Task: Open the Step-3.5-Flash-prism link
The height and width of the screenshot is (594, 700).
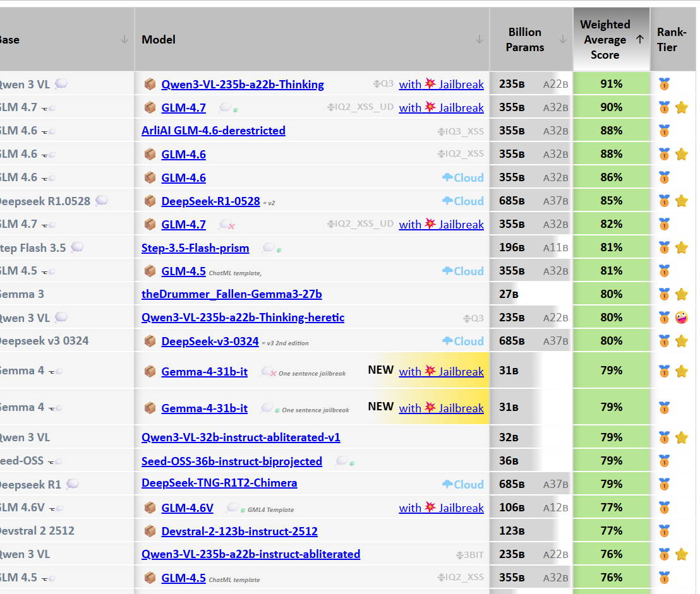Action: (195, 248)
